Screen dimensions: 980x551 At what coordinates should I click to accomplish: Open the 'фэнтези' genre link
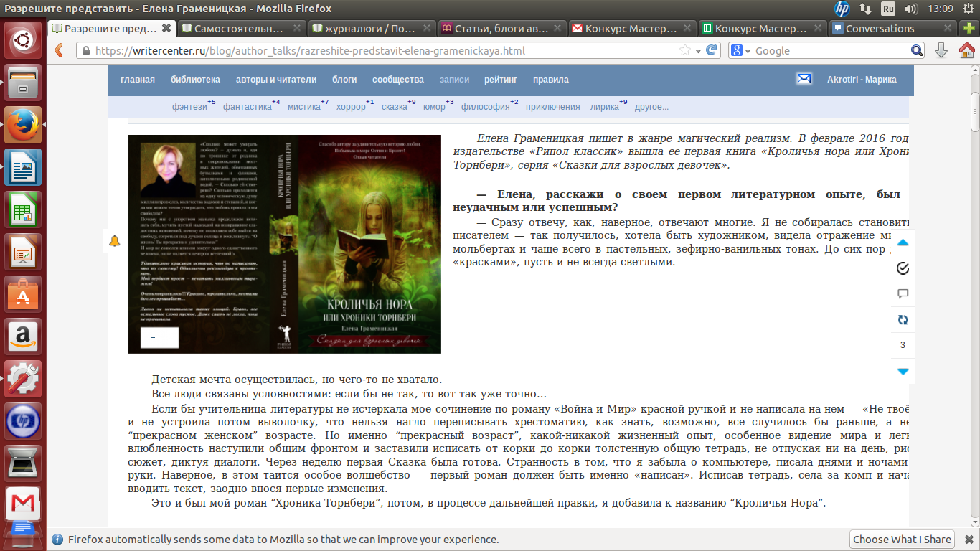[189, 107]
